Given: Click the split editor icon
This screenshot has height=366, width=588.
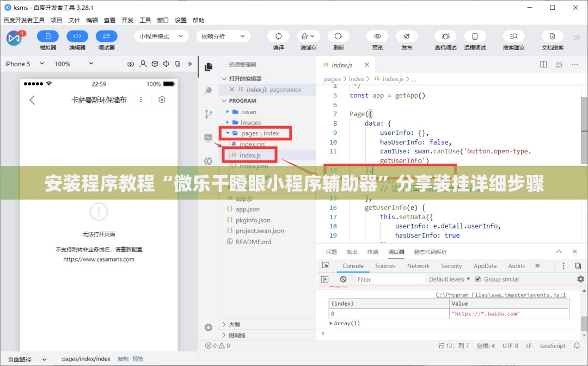Looking at the screenshot, I should (543, 64).
